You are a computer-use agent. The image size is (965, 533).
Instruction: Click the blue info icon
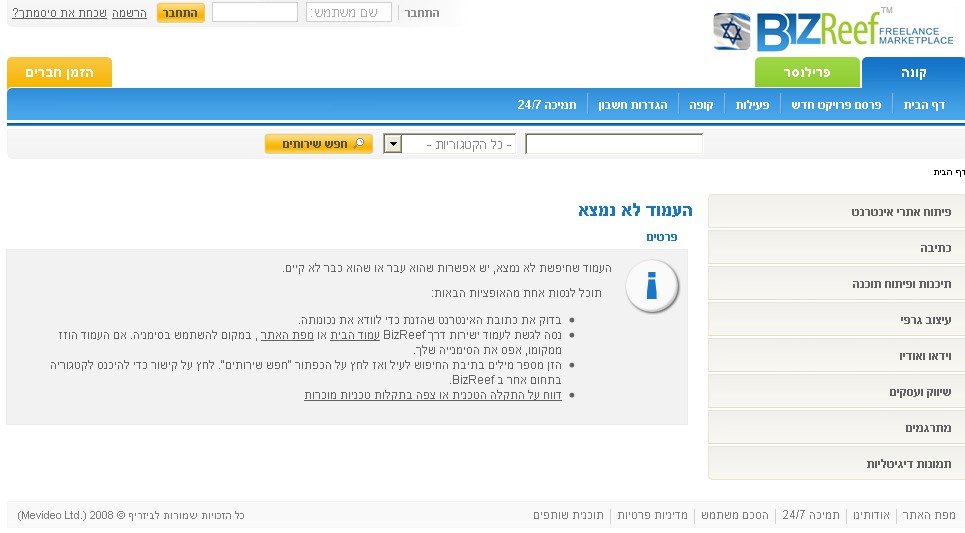click(652, 289)
